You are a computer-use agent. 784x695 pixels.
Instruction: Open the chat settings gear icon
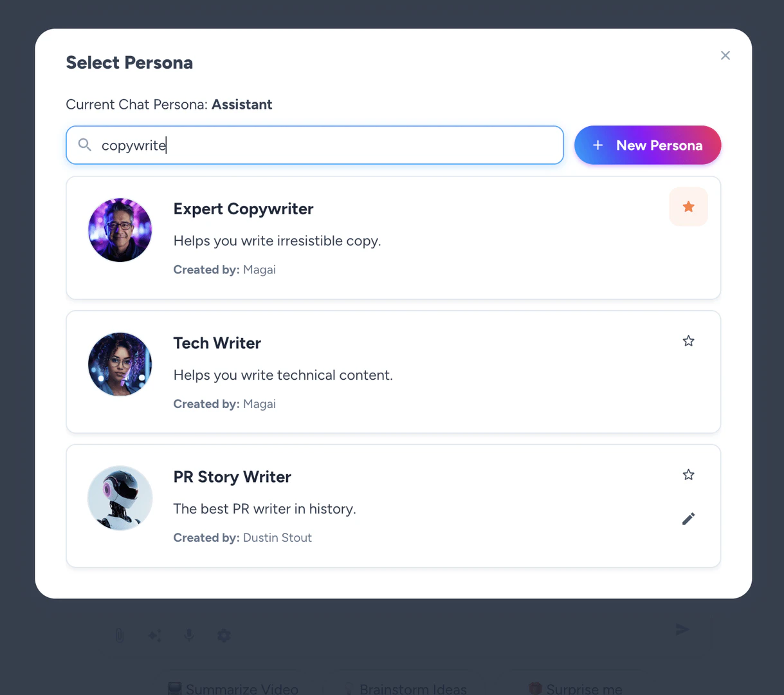pos(224,635)
